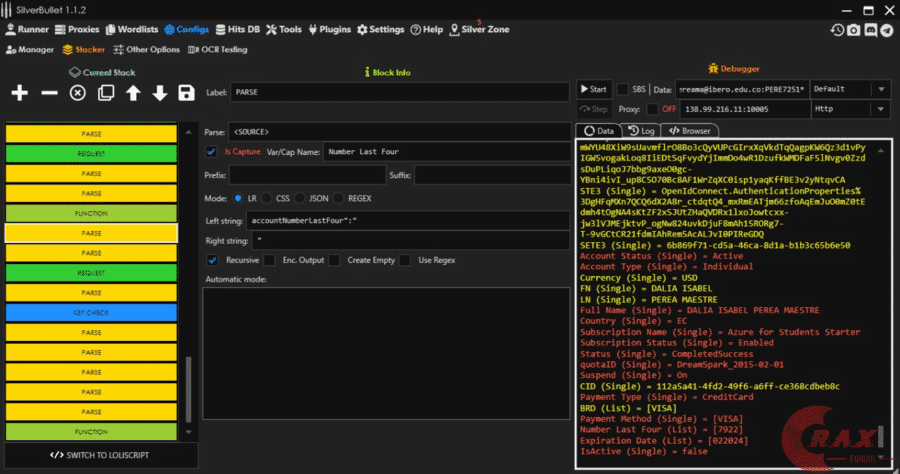Click the minus icon to remove the block
The image size is (900, 474).
coord(49,93)
